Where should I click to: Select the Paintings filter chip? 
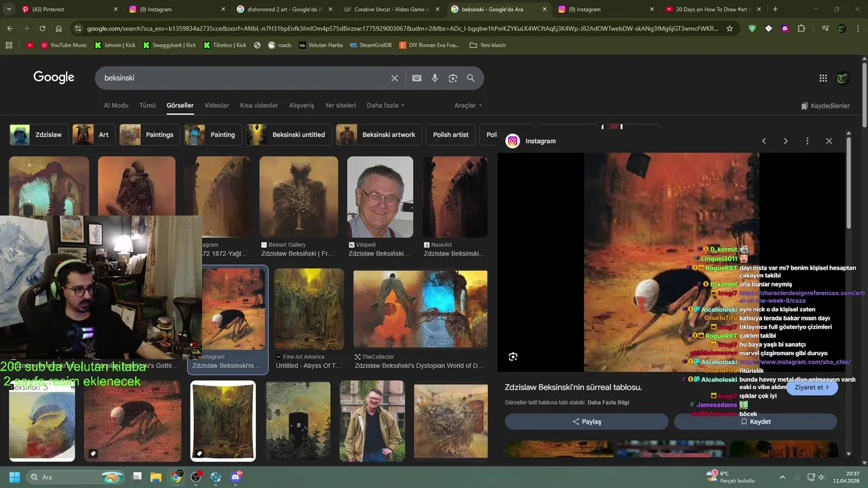coord(149,135)
